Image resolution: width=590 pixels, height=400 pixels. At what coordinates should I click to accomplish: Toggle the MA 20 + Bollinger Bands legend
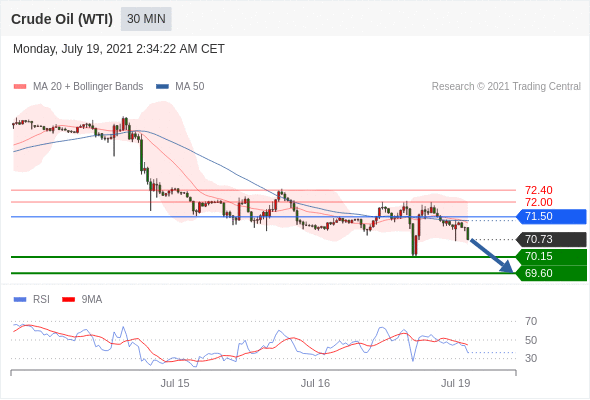coord(78,87)
